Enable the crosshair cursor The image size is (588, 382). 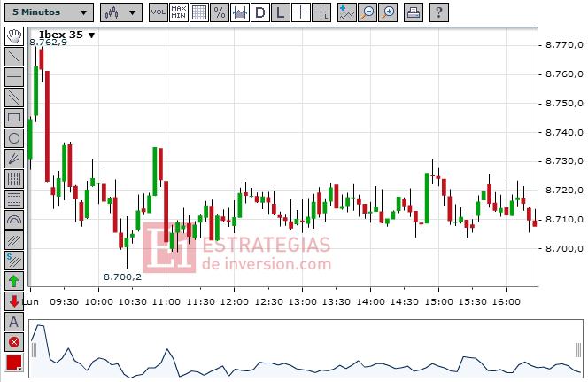(x=301, y=12)
